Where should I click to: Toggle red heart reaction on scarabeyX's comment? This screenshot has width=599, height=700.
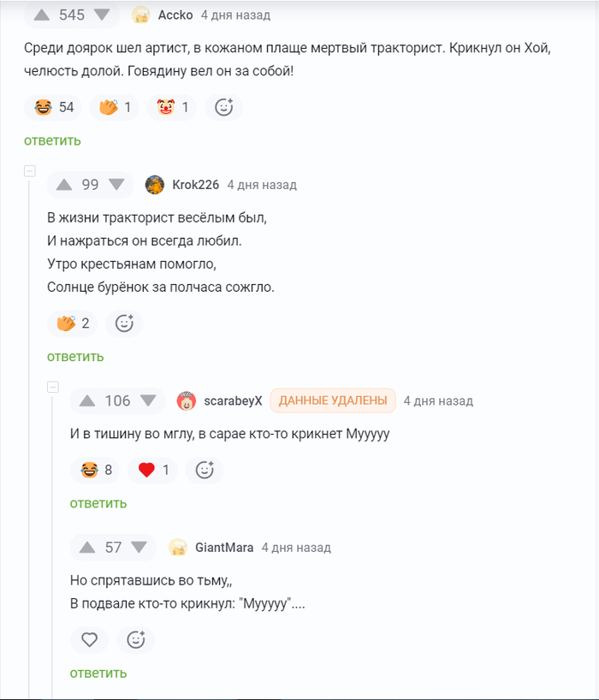pyautogui.click(x=153, y=470)
